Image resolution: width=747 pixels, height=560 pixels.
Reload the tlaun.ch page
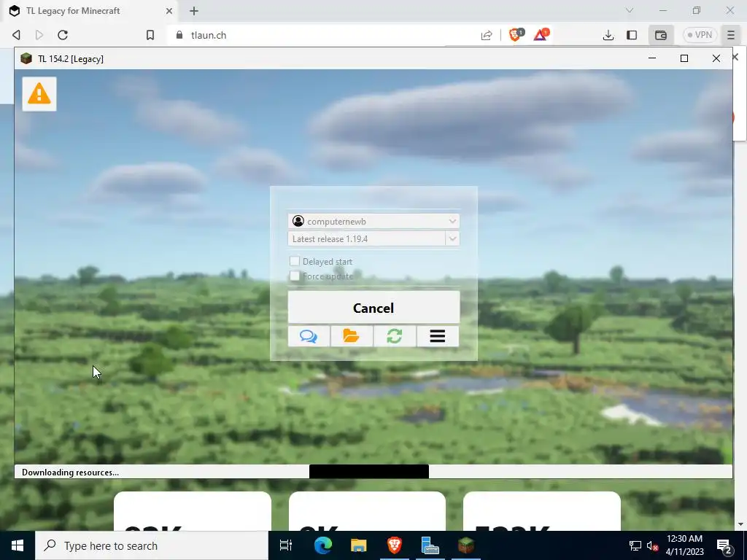coord(63,35)
